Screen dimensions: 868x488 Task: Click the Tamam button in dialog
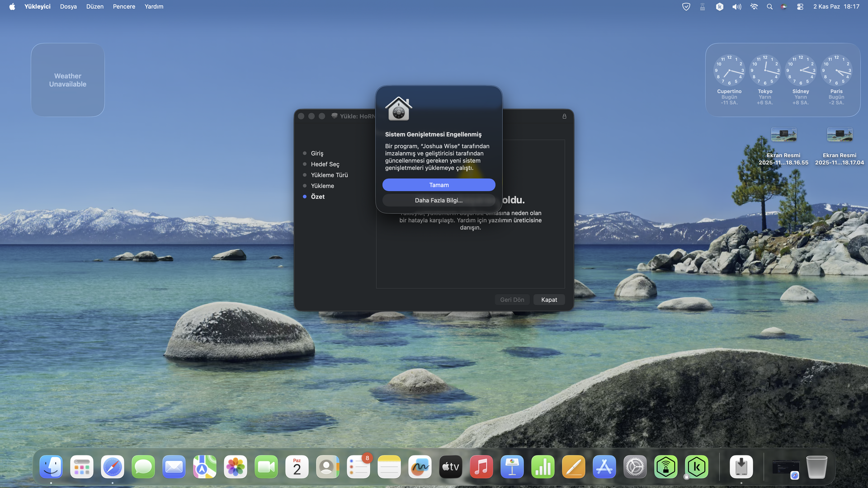439,185
